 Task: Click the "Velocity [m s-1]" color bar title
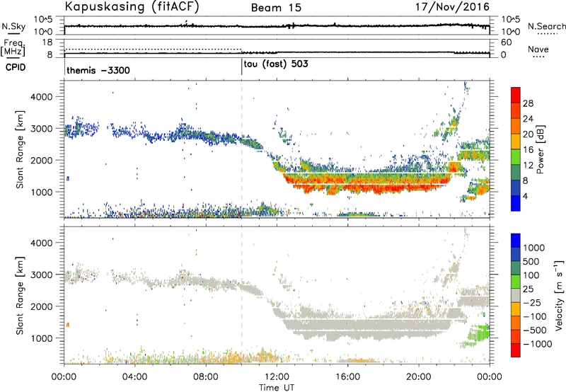(x=559, y=295)
